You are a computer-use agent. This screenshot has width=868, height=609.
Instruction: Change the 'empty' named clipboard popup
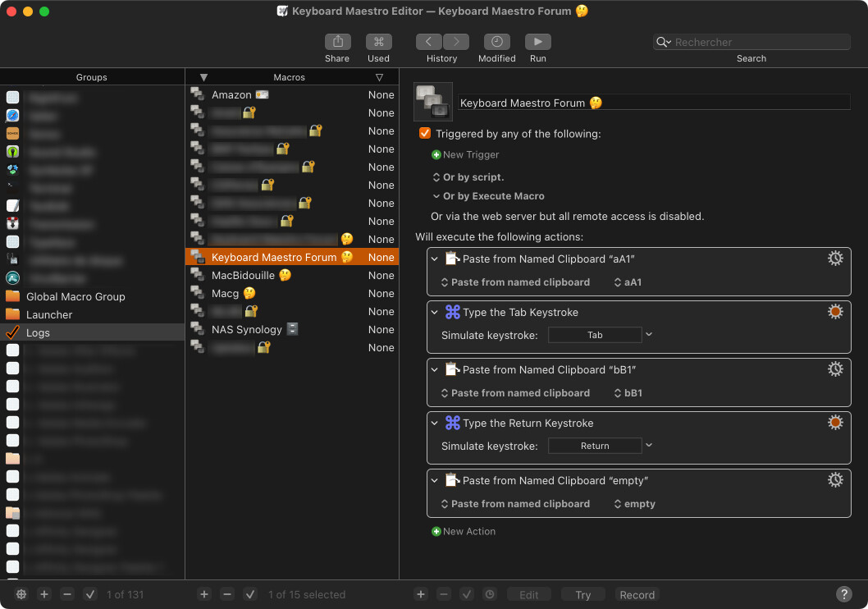coord(635,504)
